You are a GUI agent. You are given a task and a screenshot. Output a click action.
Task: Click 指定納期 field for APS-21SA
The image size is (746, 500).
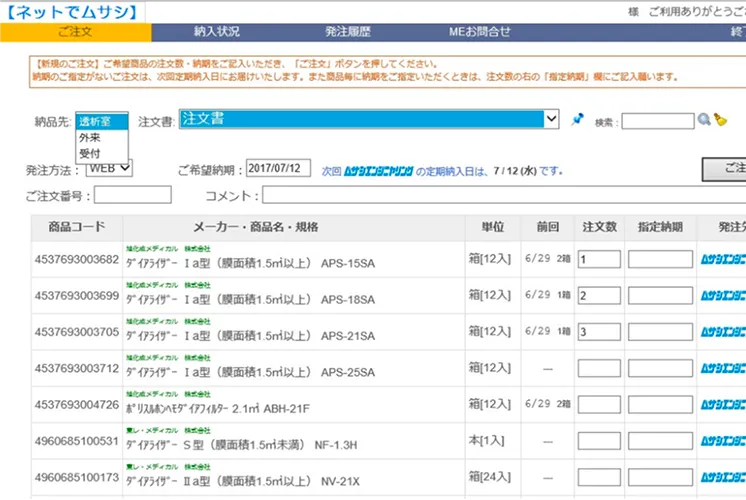click(660, 332)
